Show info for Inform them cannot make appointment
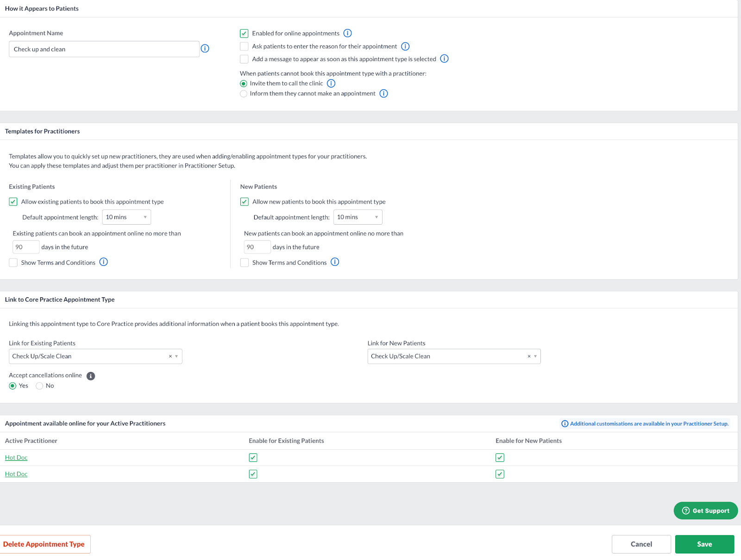 tap(383, 94)
